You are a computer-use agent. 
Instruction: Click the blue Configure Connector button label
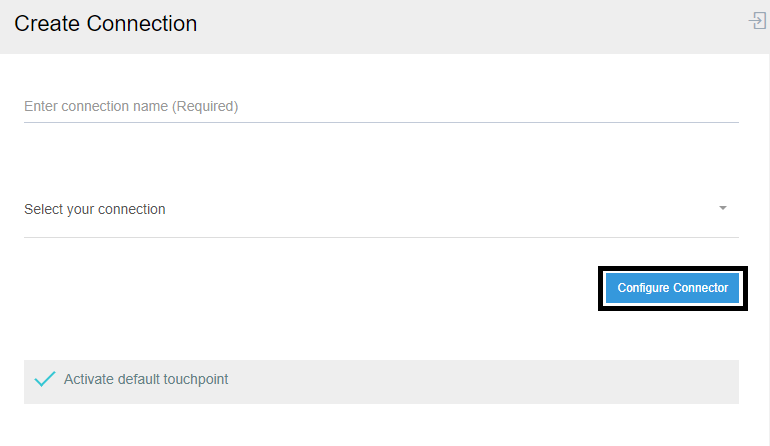672,288
